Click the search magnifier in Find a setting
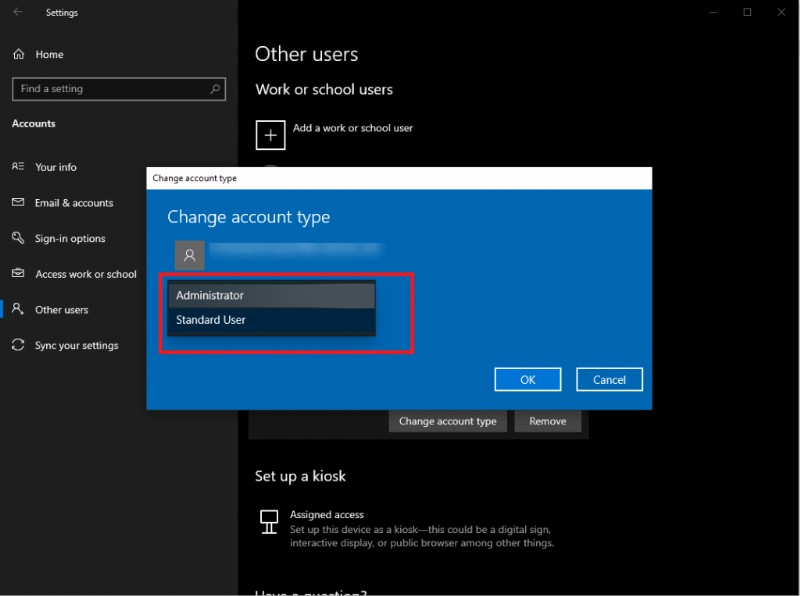 [x=214, y=89]
